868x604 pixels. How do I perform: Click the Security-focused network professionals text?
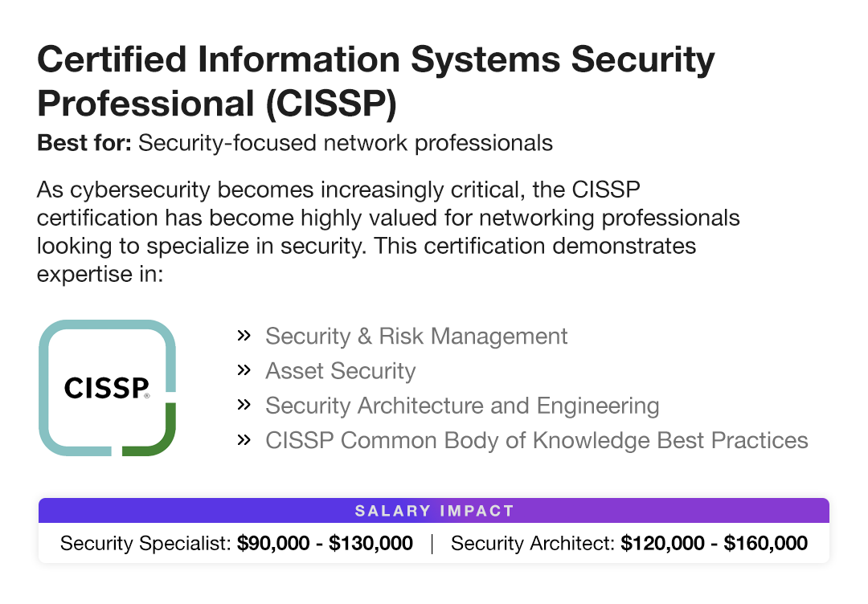[346, 144]
